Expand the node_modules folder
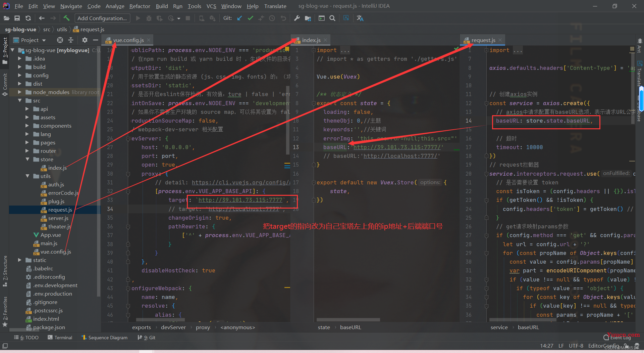 coord(19,92)
